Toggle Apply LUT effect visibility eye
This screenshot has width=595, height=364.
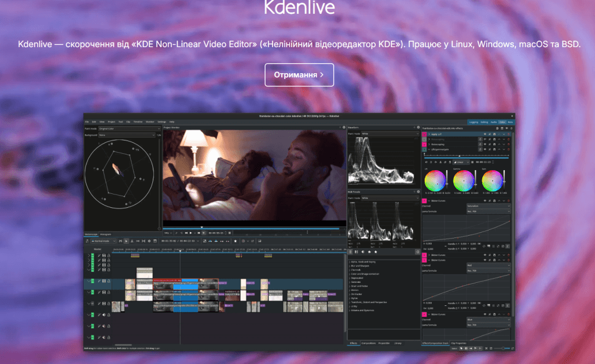click(485, 134)
